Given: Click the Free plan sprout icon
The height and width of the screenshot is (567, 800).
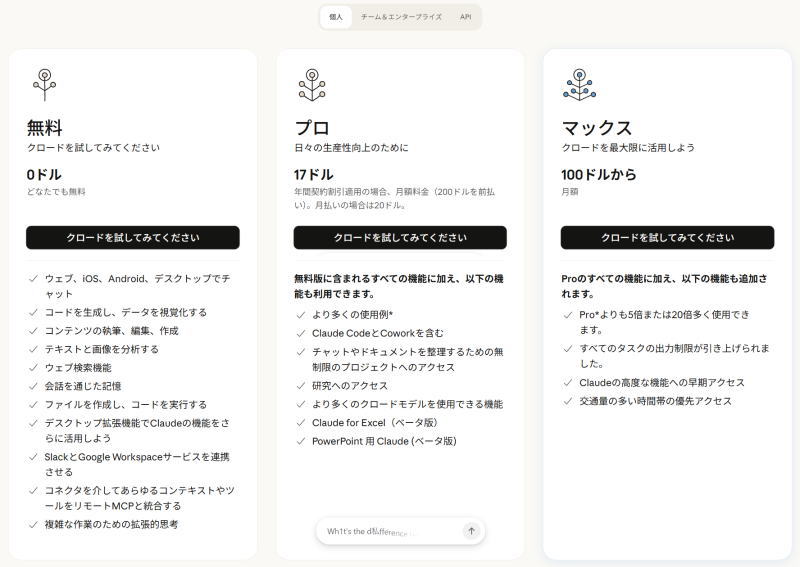Looking at the screenshot, I should [x=43, y=84].
